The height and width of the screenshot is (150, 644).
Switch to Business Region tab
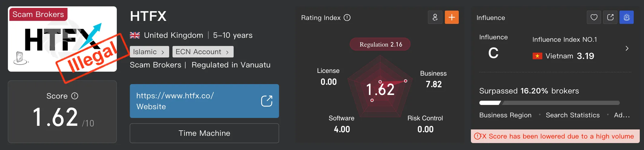(x=505, y=115)
